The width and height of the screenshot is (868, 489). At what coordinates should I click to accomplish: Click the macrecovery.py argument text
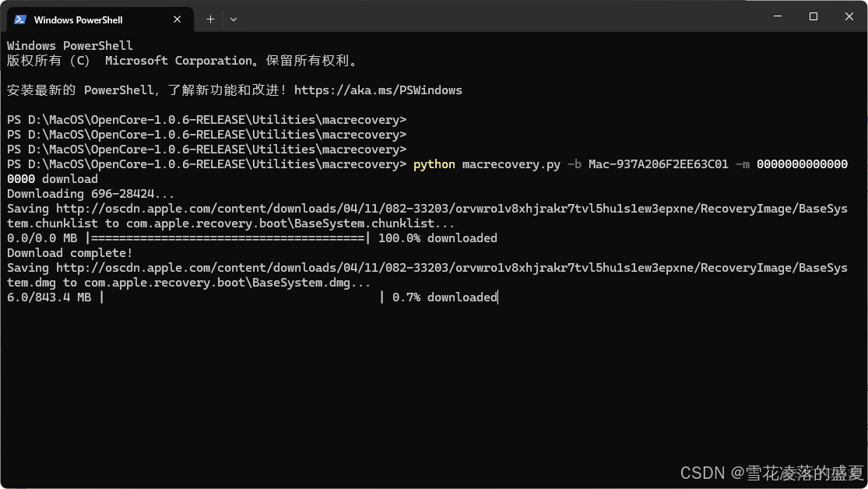tap(511, 164)
